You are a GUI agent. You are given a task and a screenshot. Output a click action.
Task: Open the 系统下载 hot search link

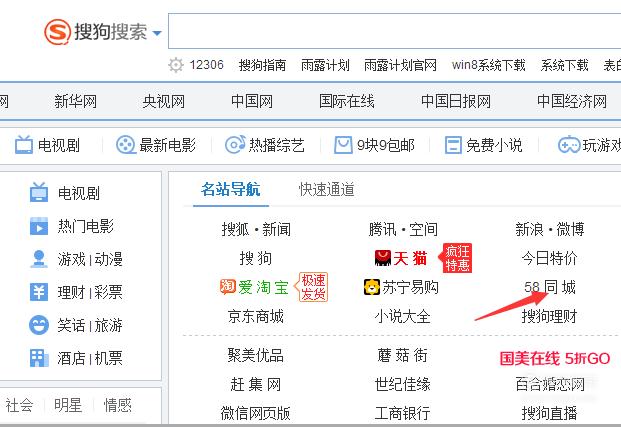[564, 65]
